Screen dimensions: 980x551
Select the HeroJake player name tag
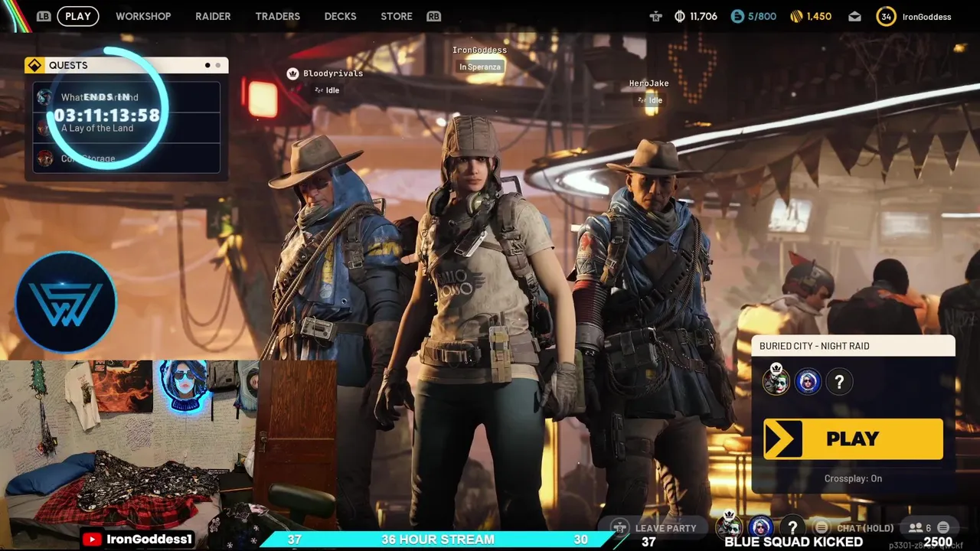tap(648, 83)
